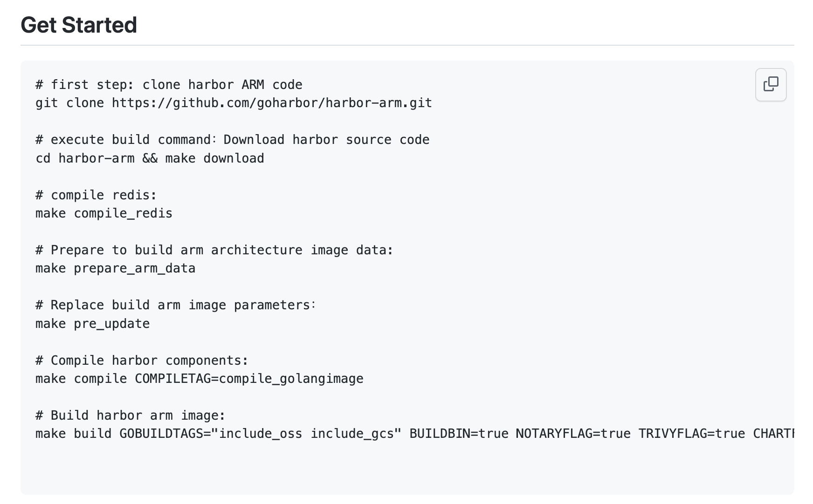The width and height of the screenshot is (813, 504).
Task: Copy the code block to clipboard
Action: point(771,84)
